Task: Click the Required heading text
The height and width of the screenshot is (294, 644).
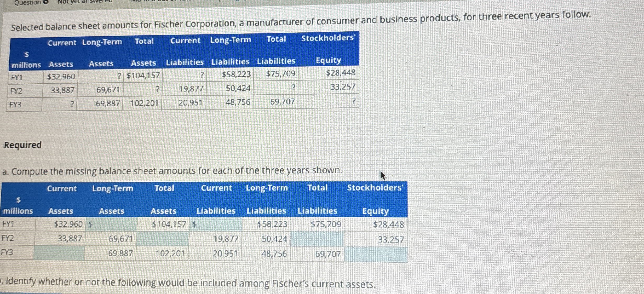Action: coord(23,145)
